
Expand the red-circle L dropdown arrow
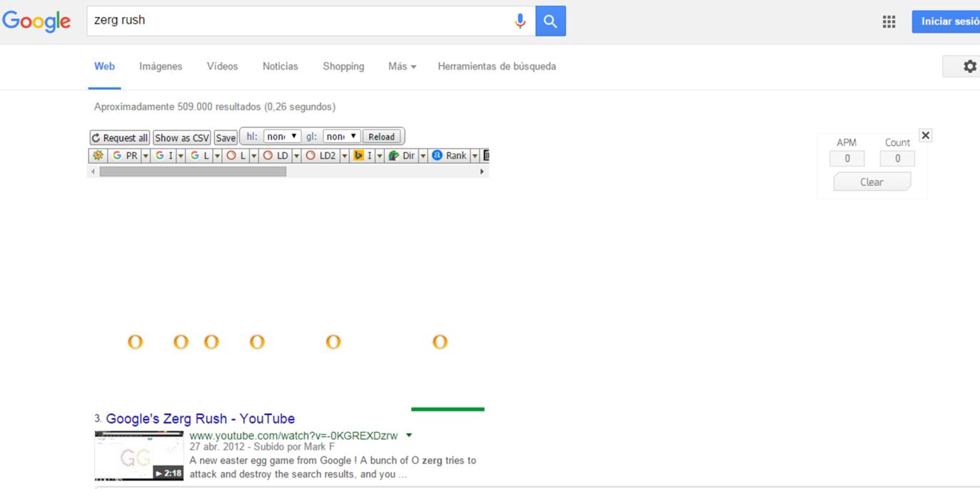(x=253, y=155)
